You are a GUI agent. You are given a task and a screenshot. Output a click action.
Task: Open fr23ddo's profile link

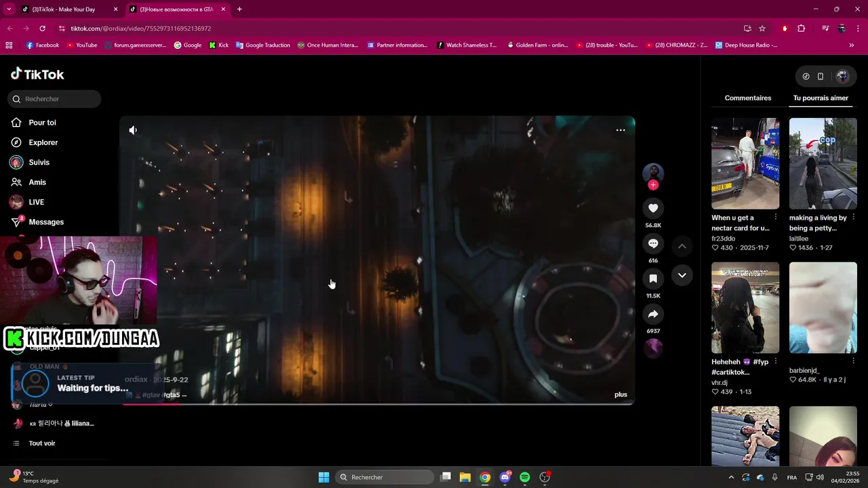723,239
